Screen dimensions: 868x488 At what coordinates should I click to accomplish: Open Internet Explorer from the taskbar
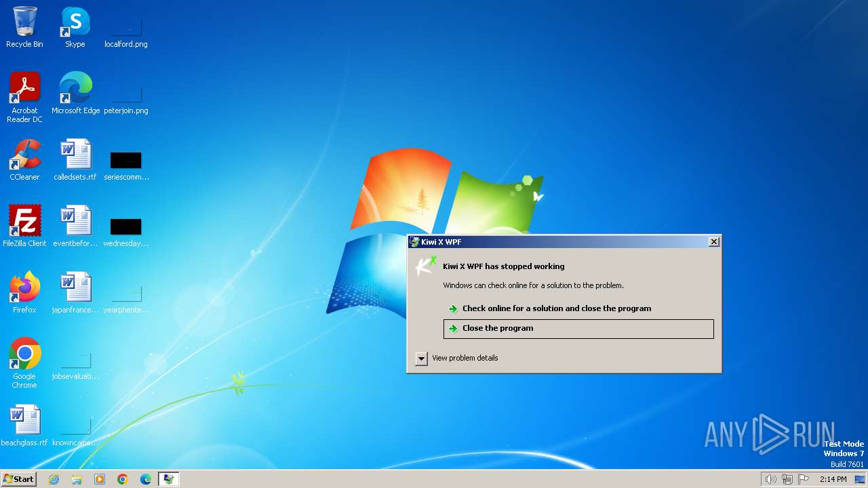(54, 479)
